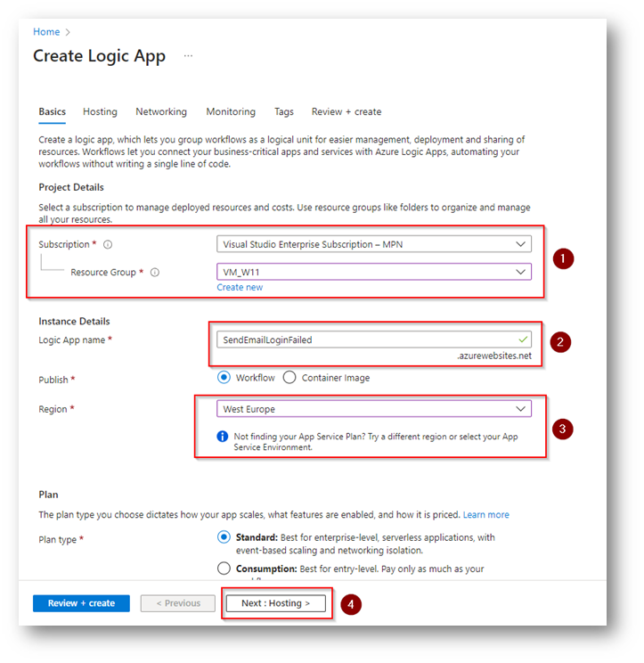Open the Subscription dropdown
This screenshot has height=663, width=644.
pos(374,244)
